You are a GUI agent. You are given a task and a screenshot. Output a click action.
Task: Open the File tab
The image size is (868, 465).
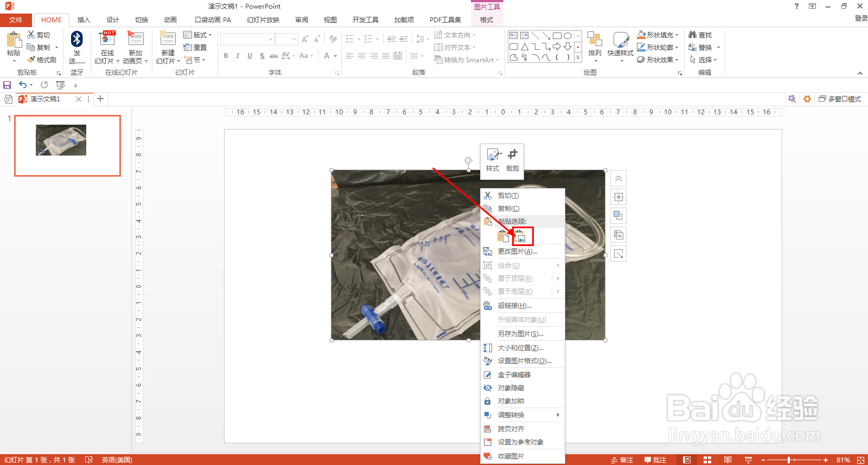click(16, 20)
